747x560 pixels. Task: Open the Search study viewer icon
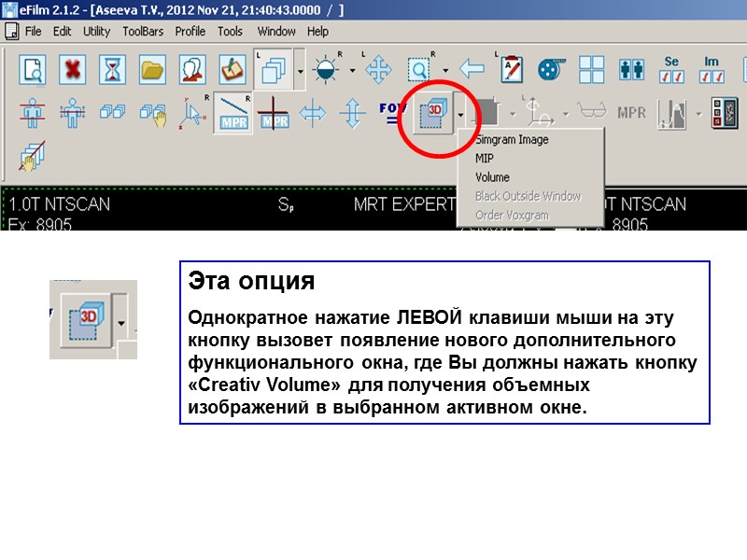[33, 70]
